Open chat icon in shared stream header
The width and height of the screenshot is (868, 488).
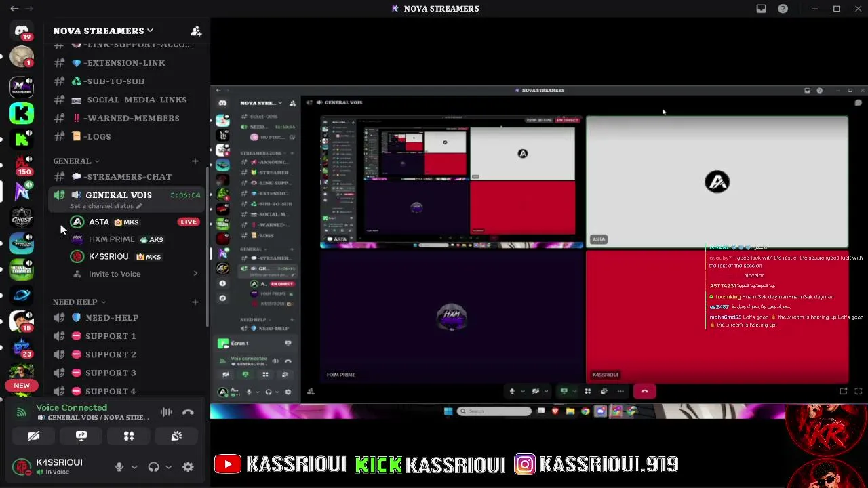click(858, 103)
